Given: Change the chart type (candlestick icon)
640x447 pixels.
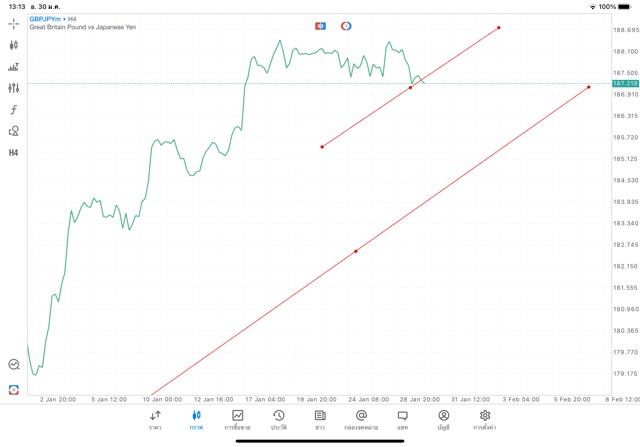Looking at the screenshot, I should pos(14,45).
